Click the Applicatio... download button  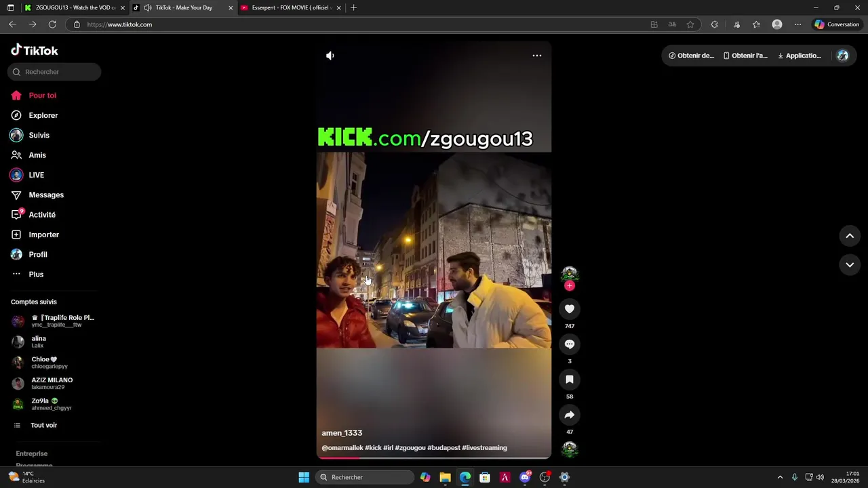(x=800, y=56)
